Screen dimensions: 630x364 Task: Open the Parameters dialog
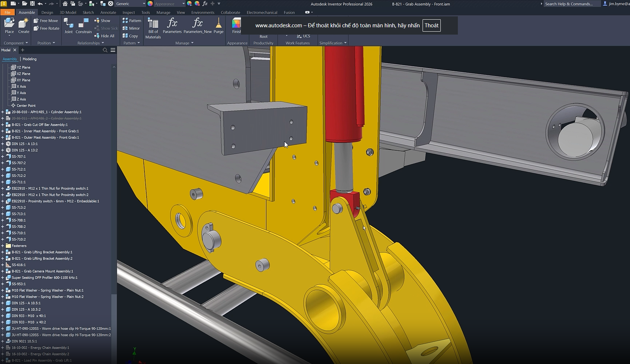pos(172,26)
